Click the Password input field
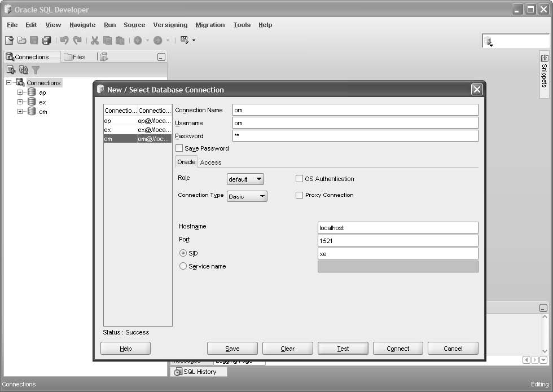553x392 pixels. pyautogui.click(x=355, y=136)
